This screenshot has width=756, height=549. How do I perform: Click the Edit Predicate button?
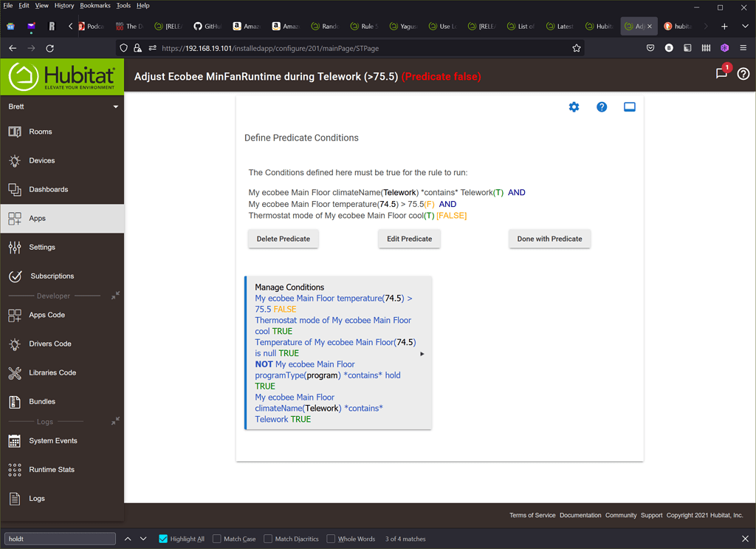click(409, 239)
